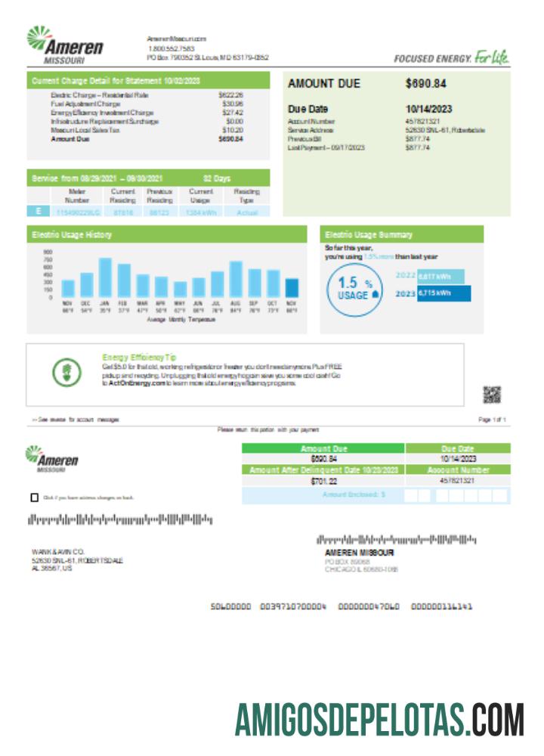Click the WANK & AVIN CO. customer name
The image size is (544, 756).
pyautogui.click(x=58, y=552)
